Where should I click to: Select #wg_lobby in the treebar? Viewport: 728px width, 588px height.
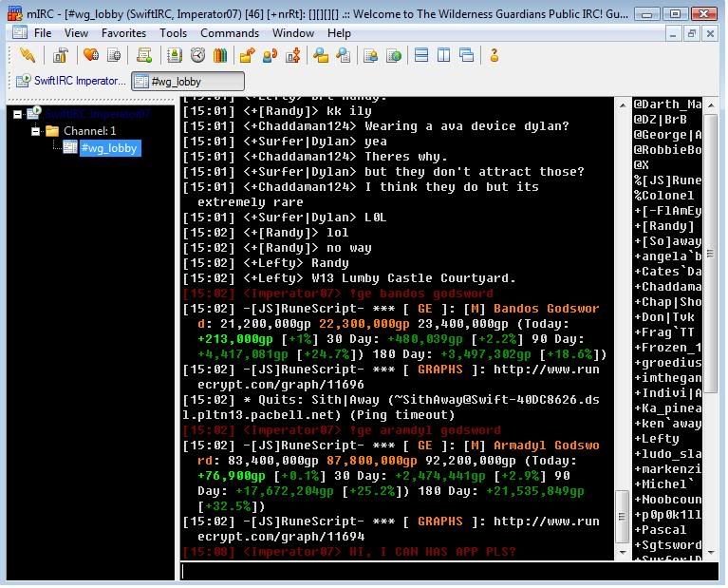pyautogui.click(x=109, y=148)
